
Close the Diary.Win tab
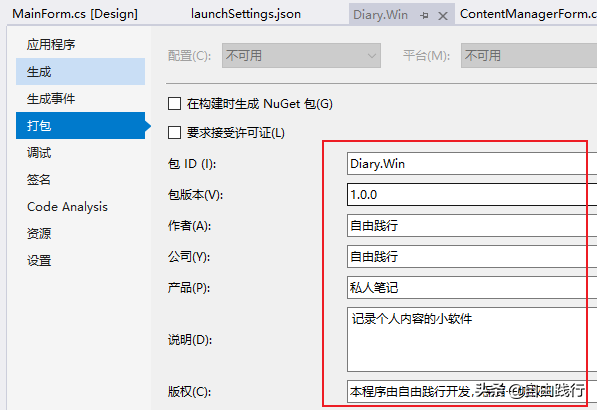(442, 16)
